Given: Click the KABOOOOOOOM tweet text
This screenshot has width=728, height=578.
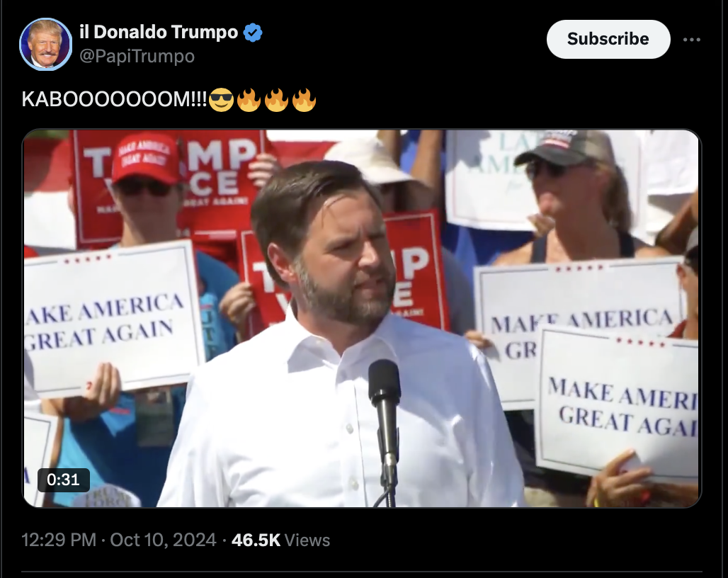Looking at the screenshot, I should coord(114,99).
